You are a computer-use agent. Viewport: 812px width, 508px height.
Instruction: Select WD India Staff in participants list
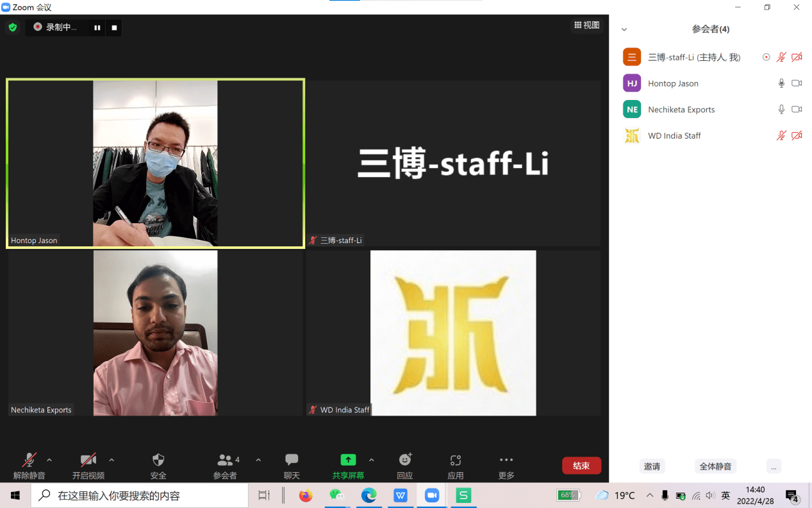coord(711,136)
